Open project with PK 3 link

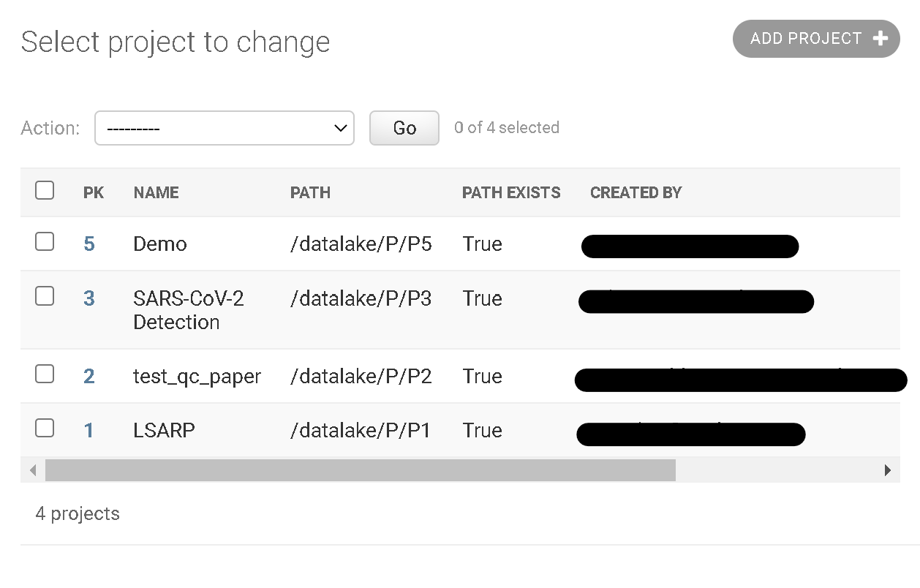(x=89, y=298)
